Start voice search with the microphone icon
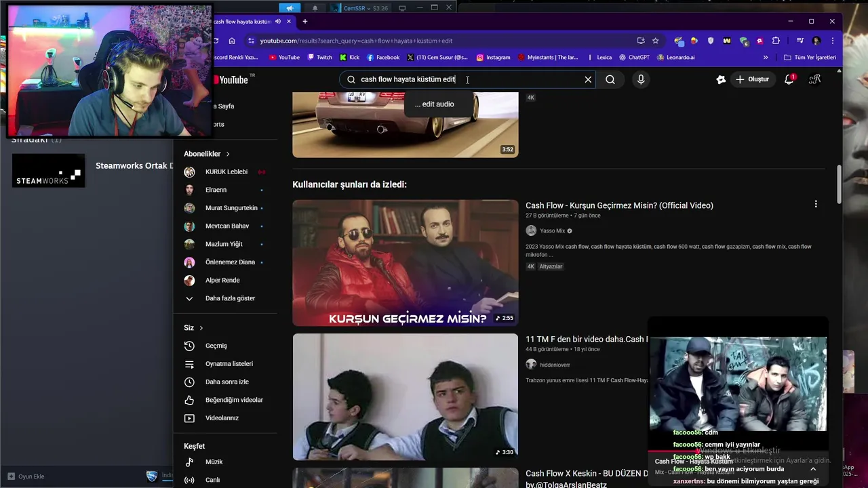This screenshot has height=488, width=868. coord(641,79)
